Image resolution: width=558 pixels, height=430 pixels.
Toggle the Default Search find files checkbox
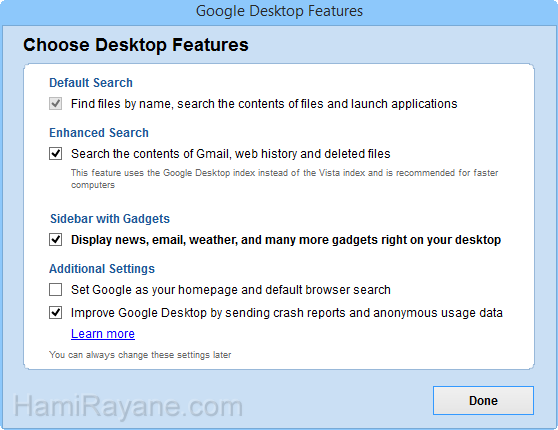point(56,104)
